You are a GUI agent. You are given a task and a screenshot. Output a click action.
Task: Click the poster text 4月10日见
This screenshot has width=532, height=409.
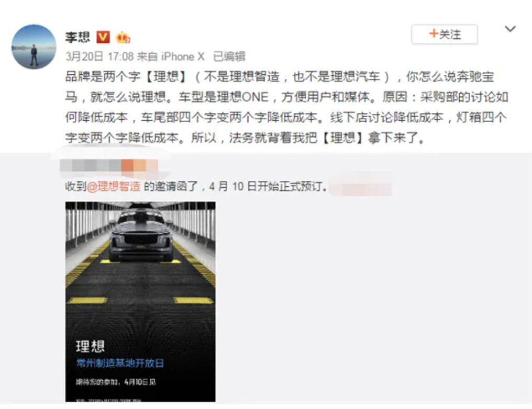tap(140, 382)
